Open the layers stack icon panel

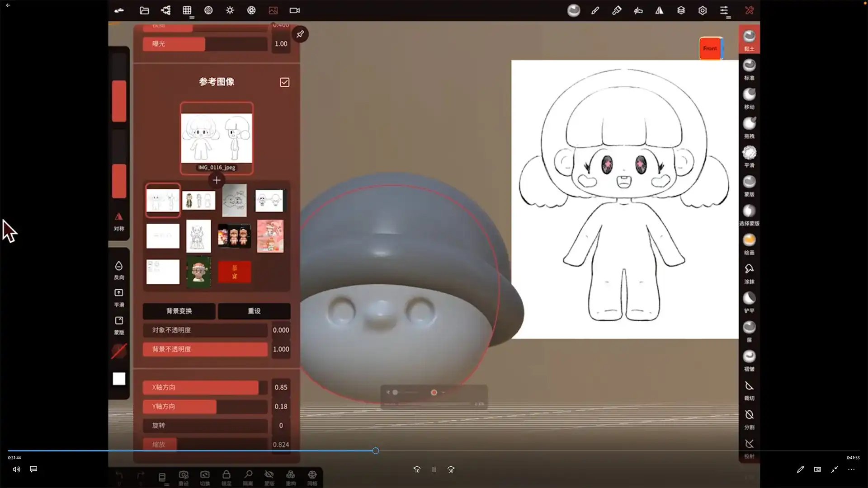(681, 10)
